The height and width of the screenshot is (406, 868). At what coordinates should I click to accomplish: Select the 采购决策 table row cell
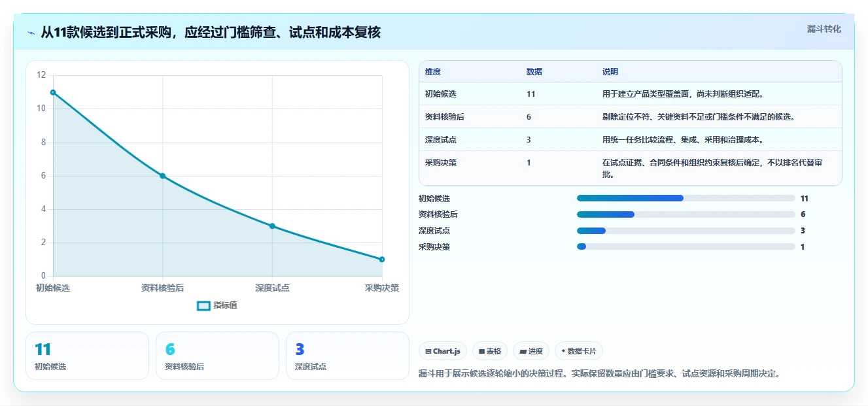pos(441,163)
